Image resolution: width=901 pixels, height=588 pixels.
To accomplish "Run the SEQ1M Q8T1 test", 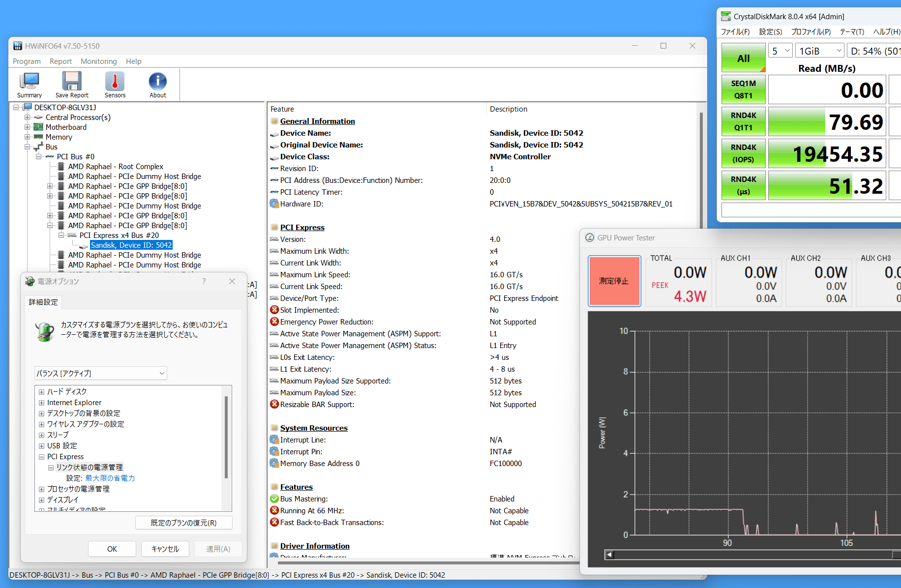I will click(x=743, y=89).
